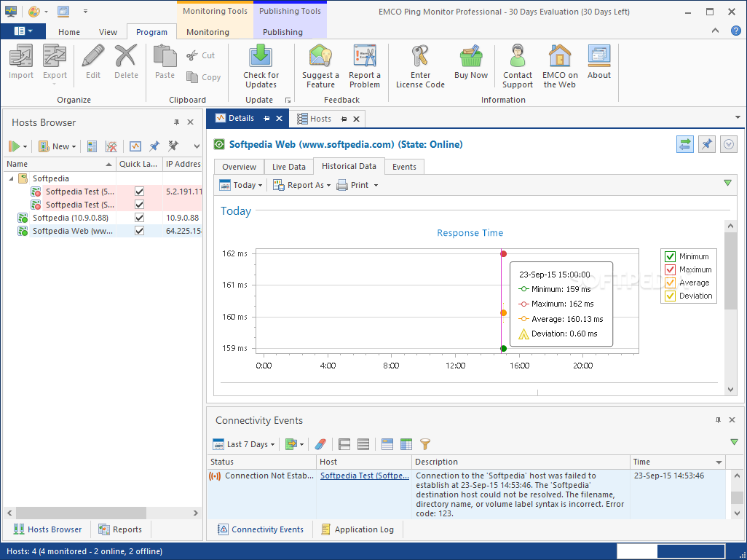The width and height of the screenshot is (747, 560).
Task: Switch to the Application Log pane
Action: coord(358,529)
